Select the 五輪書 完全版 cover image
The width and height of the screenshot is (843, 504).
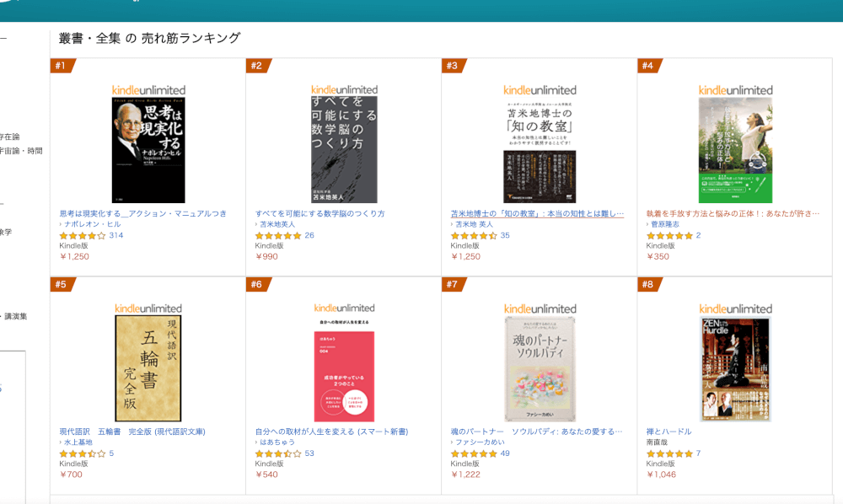[x=148, y=368]
